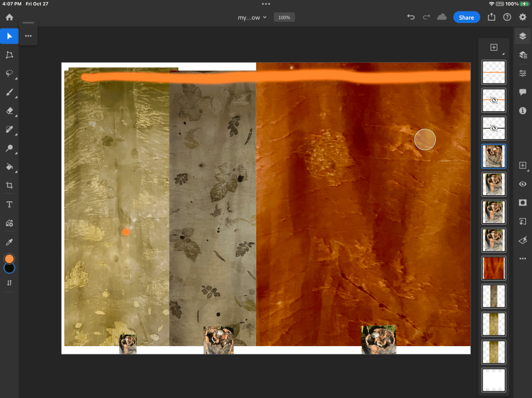
Task: Open the more layer actions menu
Action: coord(523,258)
